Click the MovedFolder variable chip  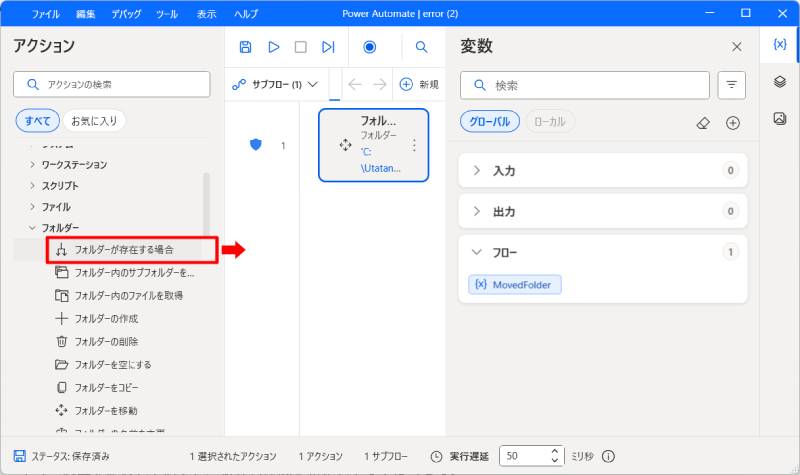click(x=515, y=285)
